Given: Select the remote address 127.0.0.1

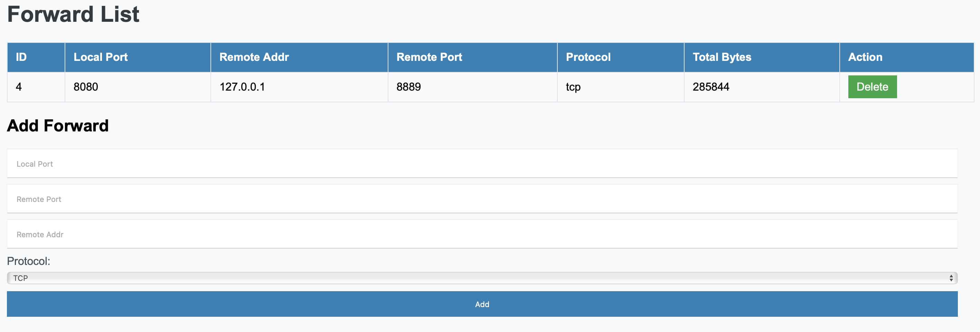Looking at the screenshot, I should point(242,87).
